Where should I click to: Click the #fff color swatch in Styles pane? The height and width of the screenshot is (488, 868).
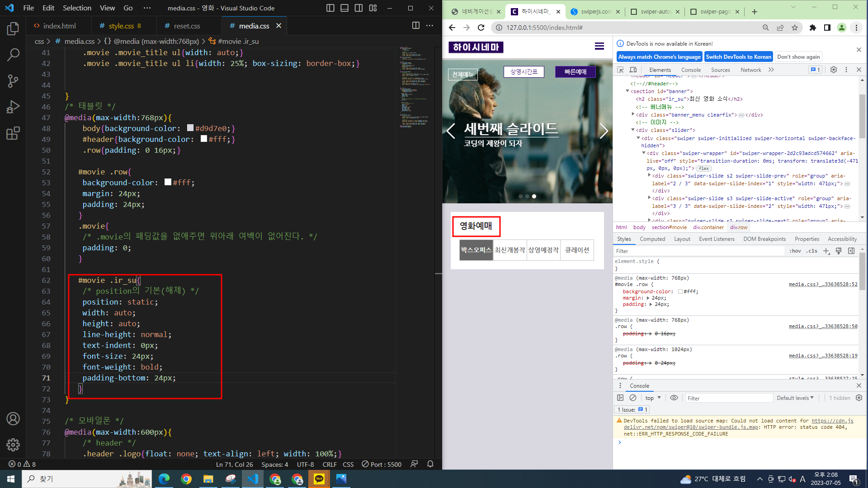(680, 291)
